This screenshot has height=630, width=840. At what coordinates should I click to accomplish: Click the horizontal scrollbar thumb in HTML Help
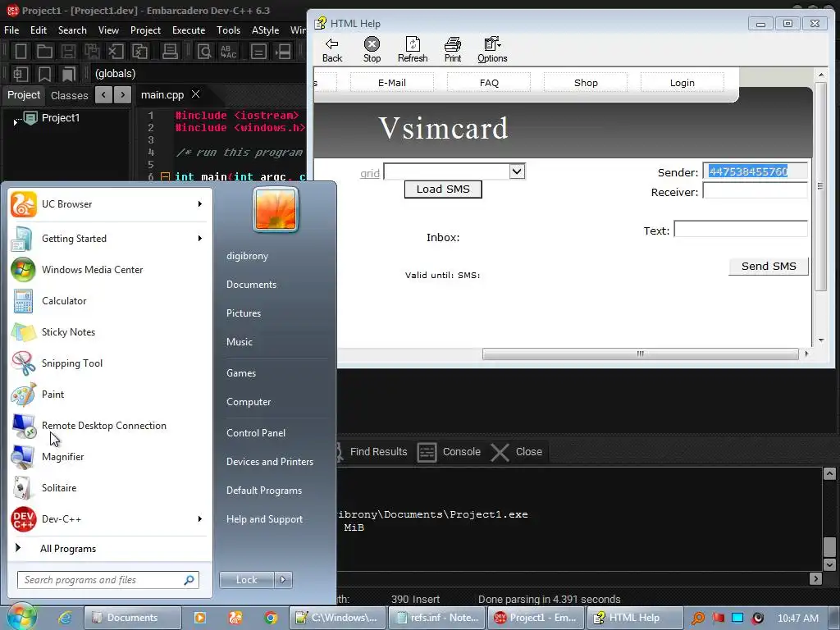[640, 354]
